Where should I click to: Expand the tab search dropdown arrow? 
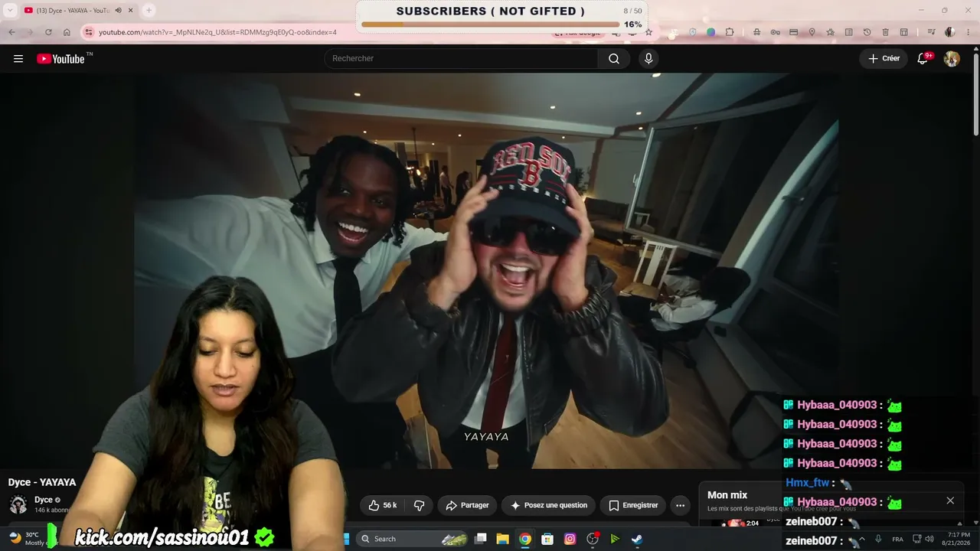(x=10, y=10)
